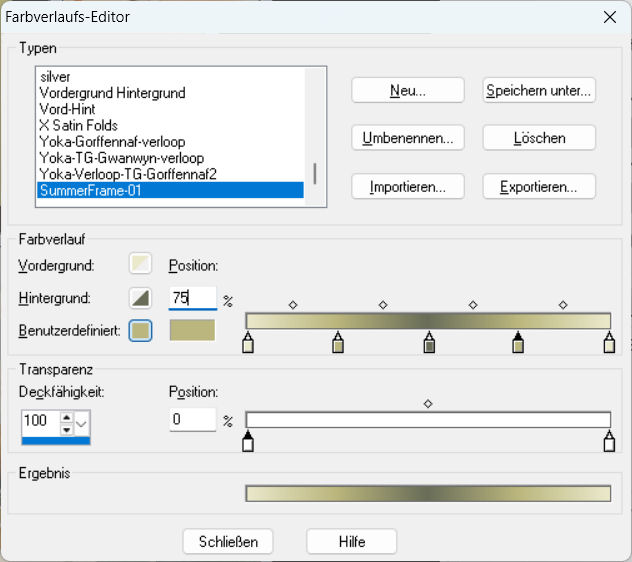The image size is (632, 562).
Task: Click the Exportieren... button
Action: [539, 187]
